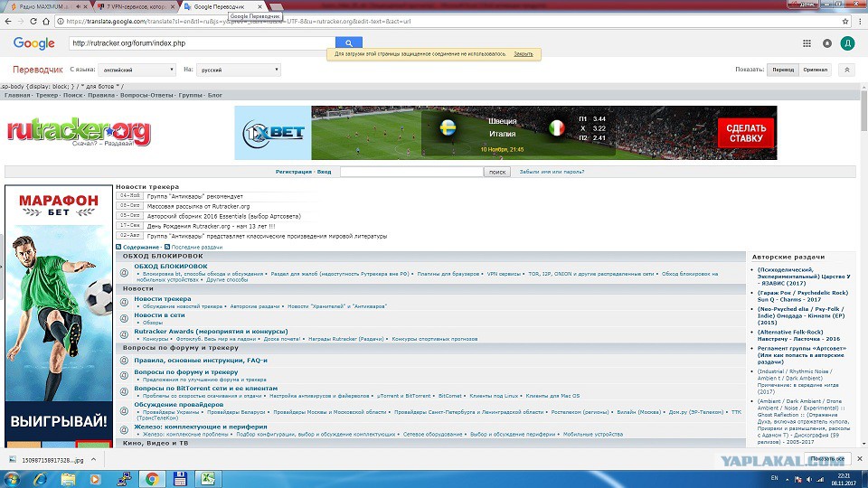Open the Chrome three-dot menu
868x488 pixels.
860,21
